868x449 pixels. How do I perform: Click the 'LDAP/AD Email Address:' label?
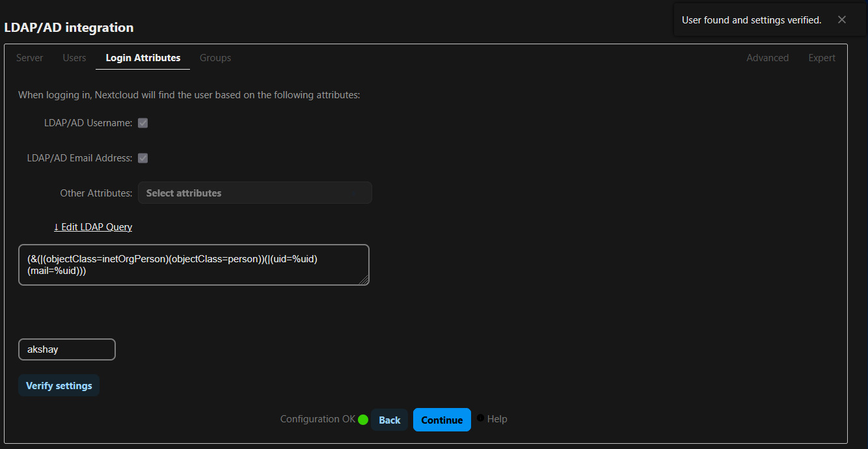click(80, 158)
